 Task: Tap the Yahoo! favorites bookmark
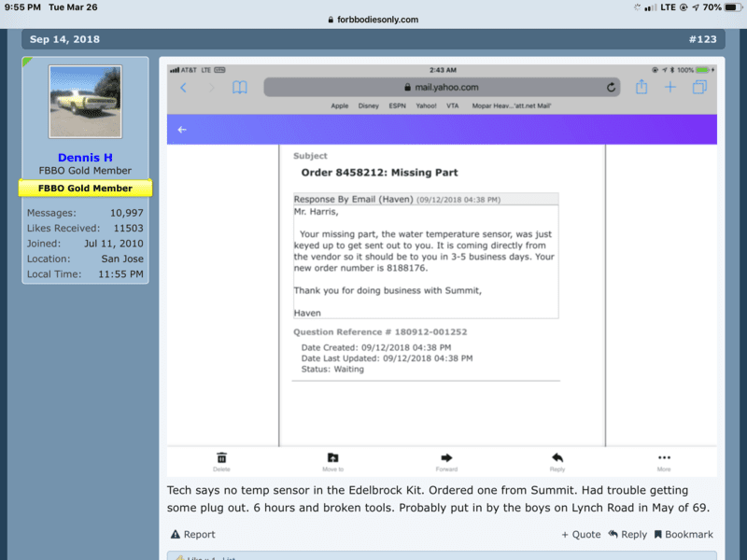[426, 105]
